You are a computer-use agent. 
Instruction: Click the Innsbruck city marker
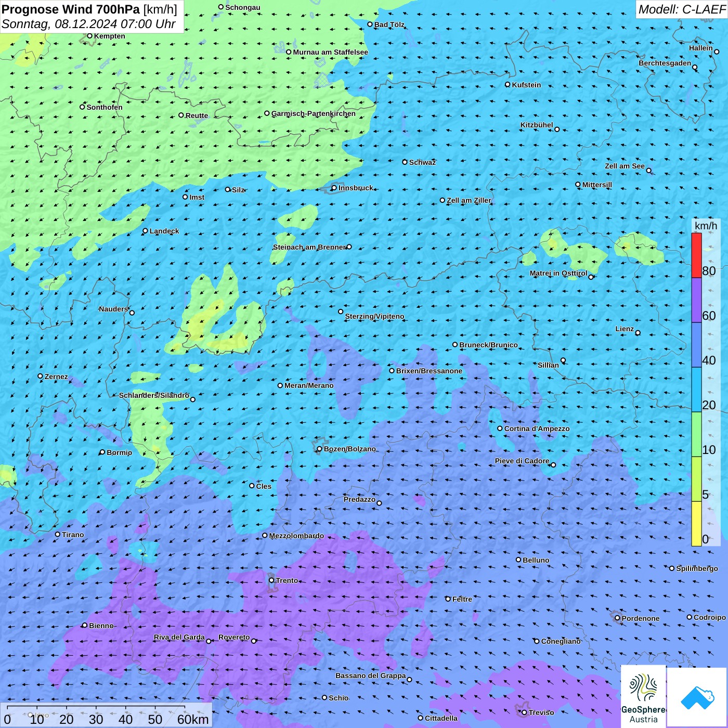click(334, 188)
